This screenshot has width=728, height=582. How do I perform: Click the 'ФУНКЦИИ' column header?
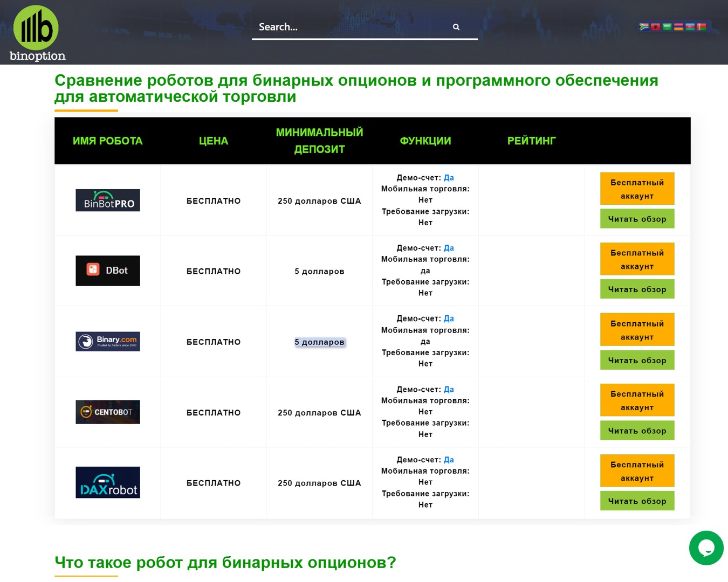(425, 141)
